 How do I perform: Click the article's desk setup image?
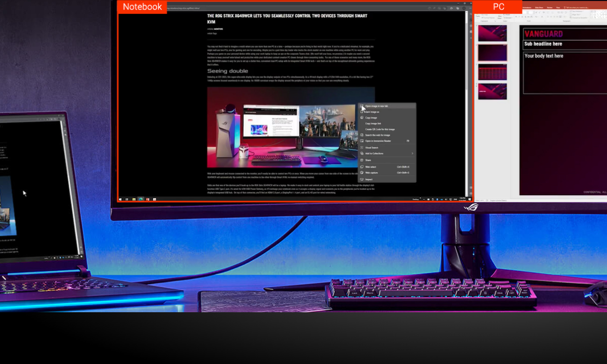291,127
